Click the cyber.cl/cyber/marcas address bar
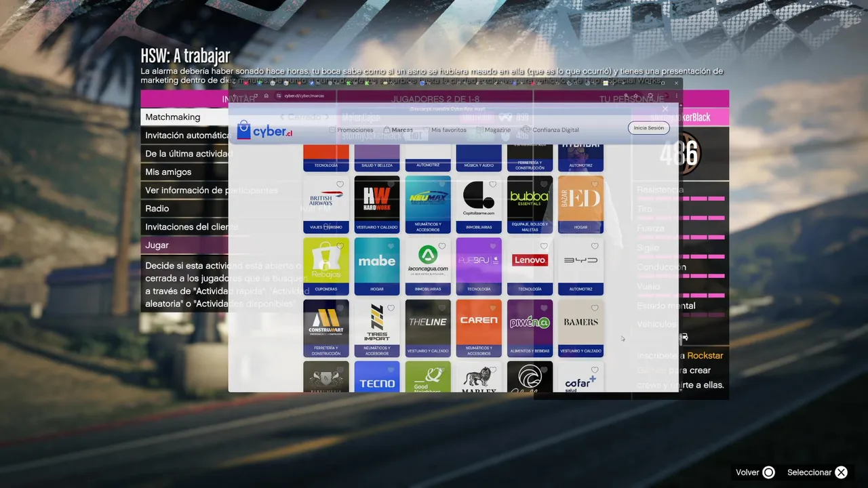 point(304,96)
